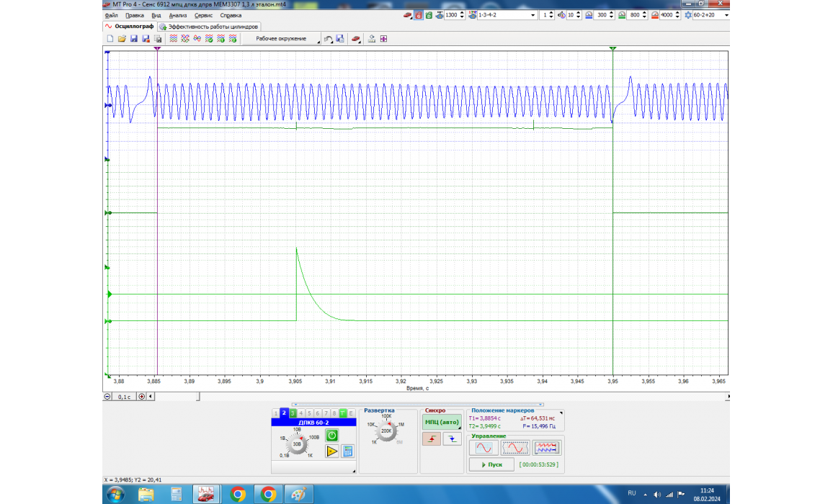Click the zoom out magnifier icon
833x504 pixels.
(108, 396)
